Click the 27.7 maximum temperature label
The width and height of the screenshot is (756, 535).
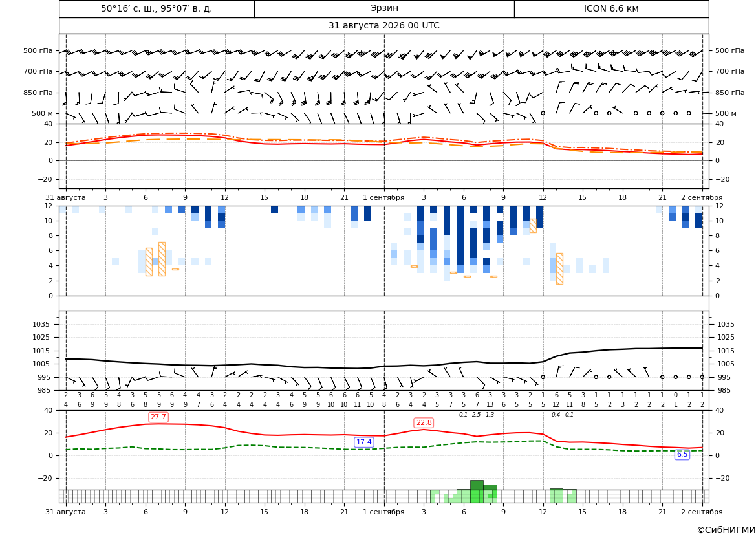coord(158,417)
